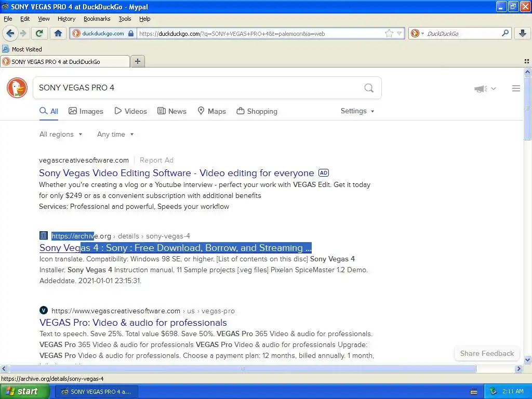
Task: Open a new tab with plus button
Action: coord(137,61)
